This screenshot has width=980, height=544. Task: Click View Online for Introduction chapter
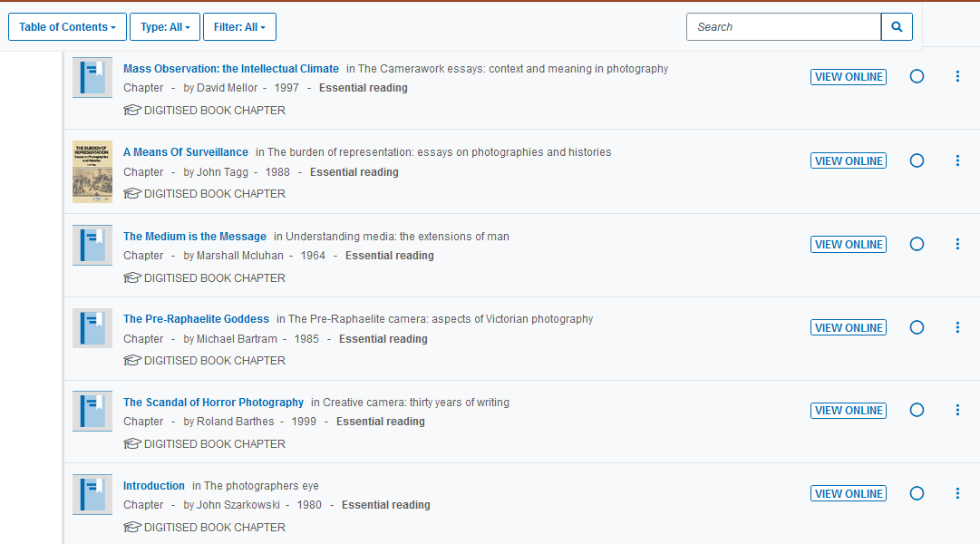(x=848, y=493)
